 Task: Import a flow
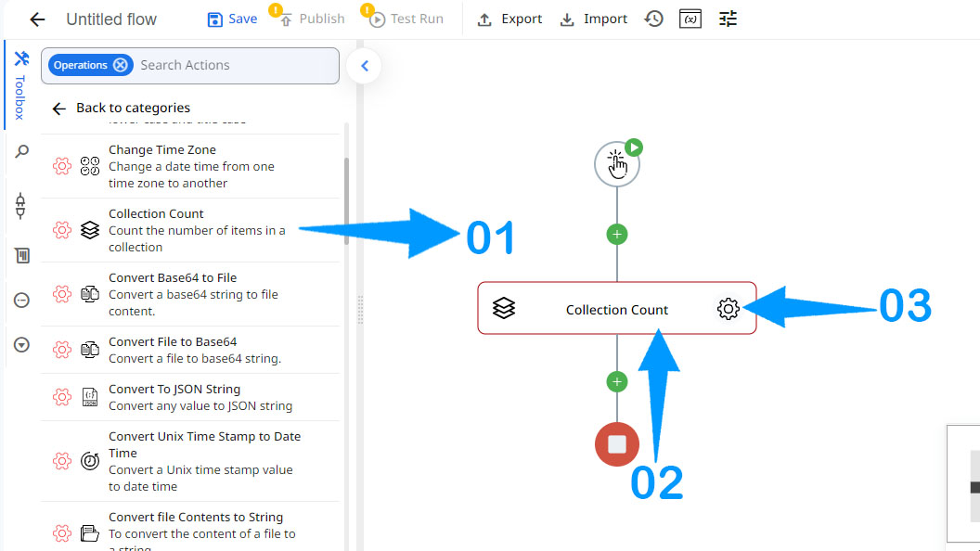[x=593, y=19]
